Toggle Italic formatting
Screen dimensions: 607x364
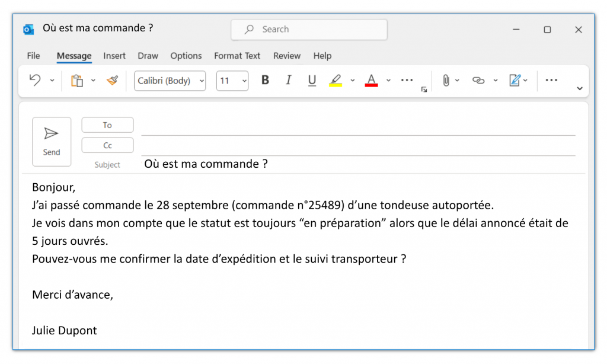coord(289,81)
